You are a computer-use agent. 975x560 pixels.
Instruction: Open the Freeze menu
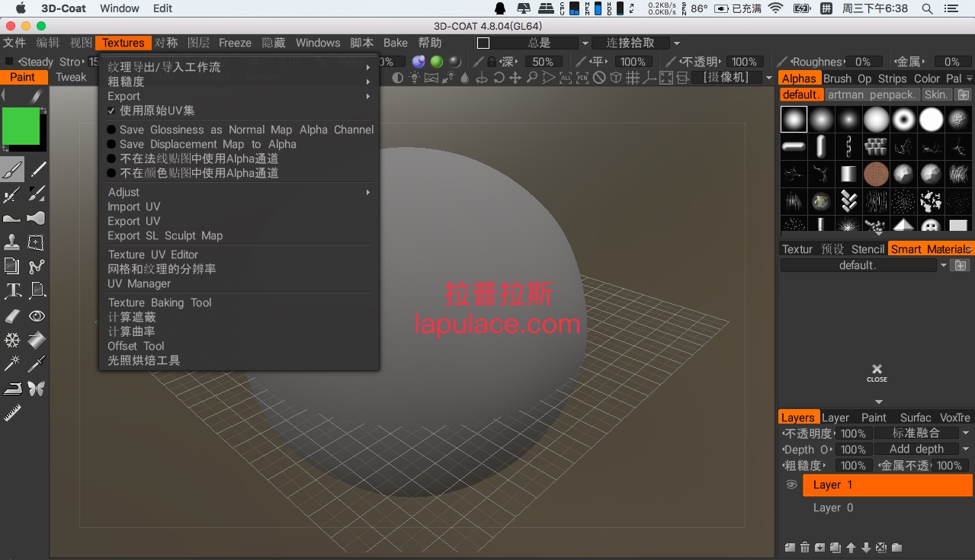(235, 43)
